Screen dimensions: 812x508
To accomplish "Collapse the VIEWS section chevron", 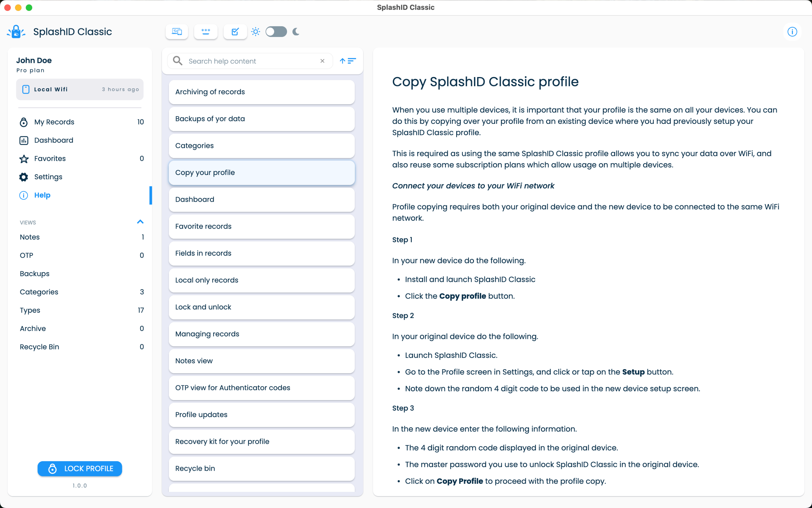I will tap(140, 222).
